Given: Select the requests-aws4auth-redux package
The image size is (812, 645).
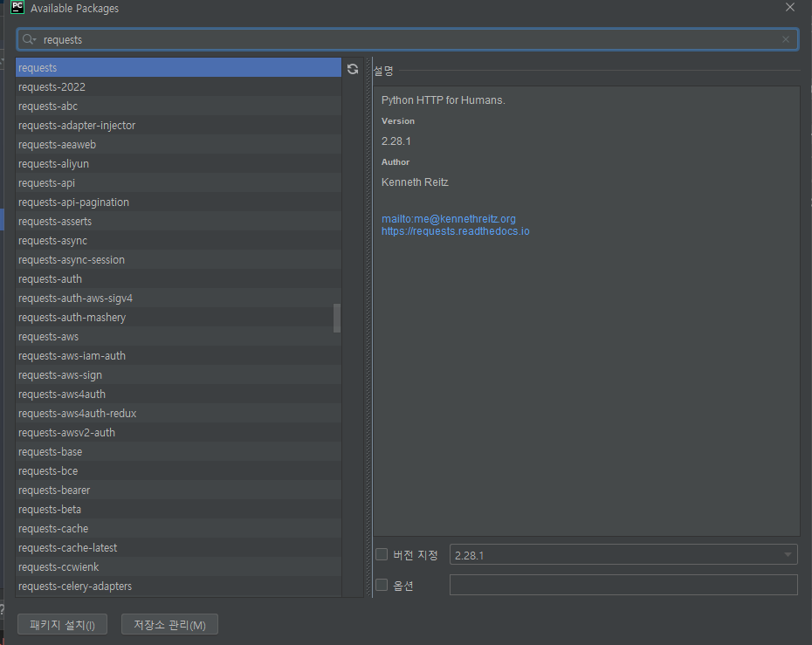Looking at the screenshot, I should click(178, 413).
